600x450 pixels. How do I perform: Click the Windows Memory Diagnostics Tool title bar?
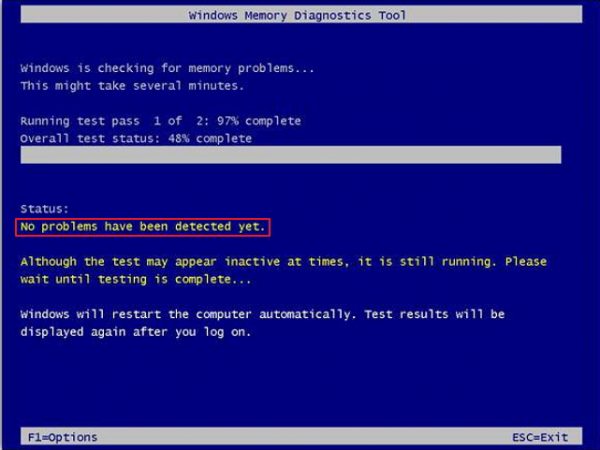pyautogui.click(x=302, y=15)
